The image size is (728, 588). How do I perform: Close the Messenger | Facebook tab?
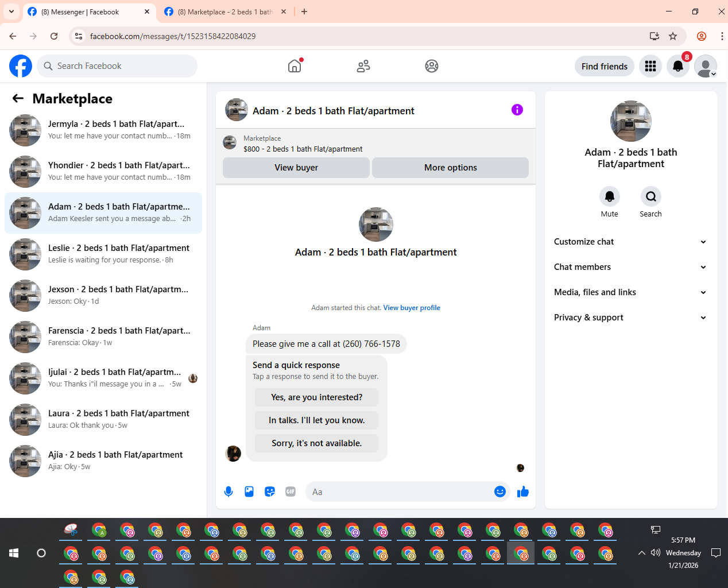[147, 11]
